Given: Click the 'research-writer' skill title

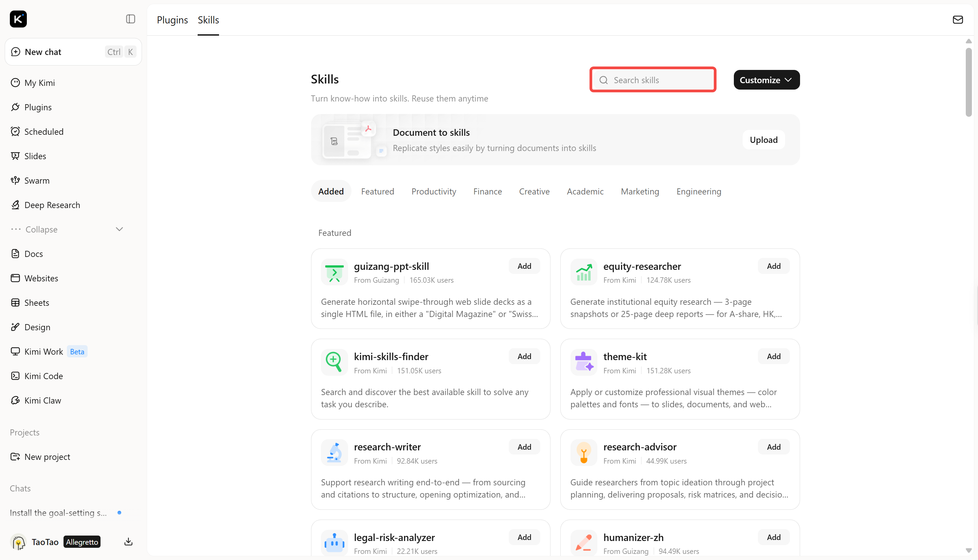Looking at the screenshot, I should coord(387,447).
